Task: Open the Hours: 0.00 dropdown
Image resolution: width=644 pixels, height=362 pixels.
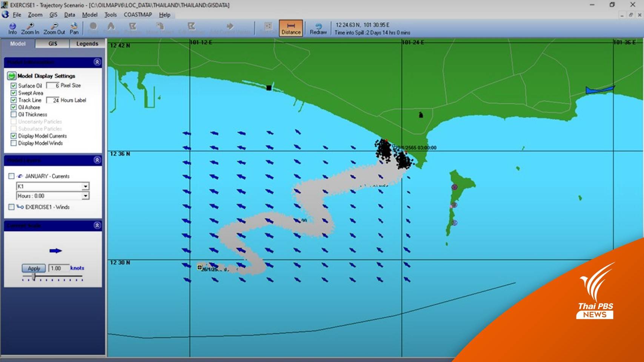Action: pyautogui.click(x=86, y=196)
